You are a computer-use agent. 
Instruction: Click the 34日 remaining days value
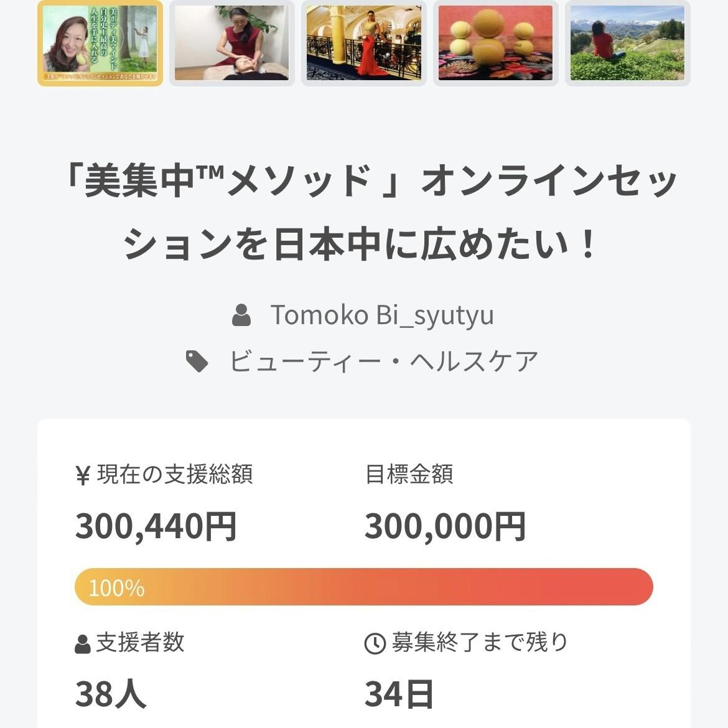pos(399,694)
